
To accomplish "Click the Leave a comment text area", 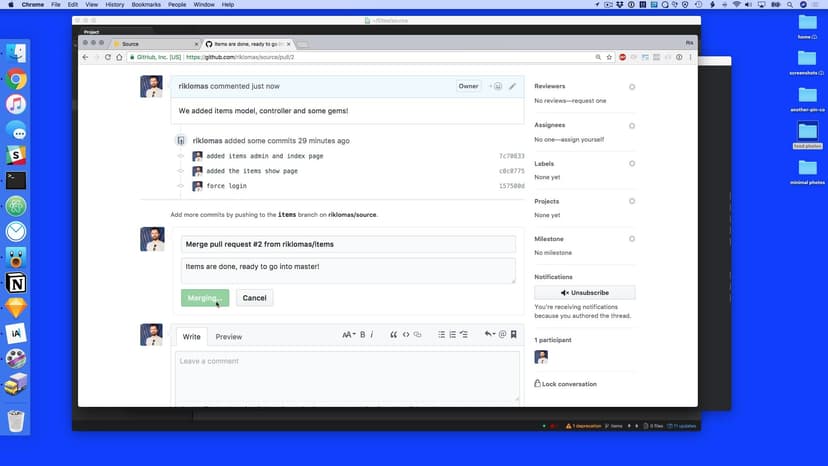I will [347, 375].
